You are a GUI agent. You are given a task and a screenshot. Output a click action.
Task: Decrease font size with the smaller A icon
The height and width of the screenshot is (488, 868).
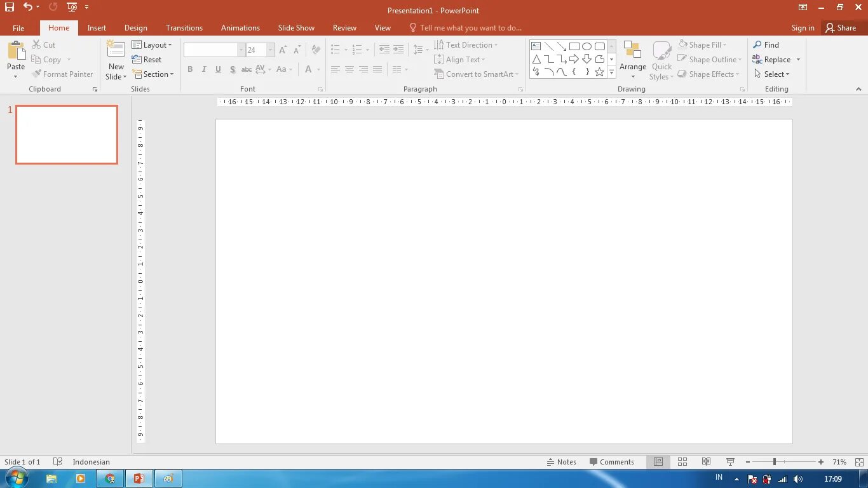pos(297,50)
